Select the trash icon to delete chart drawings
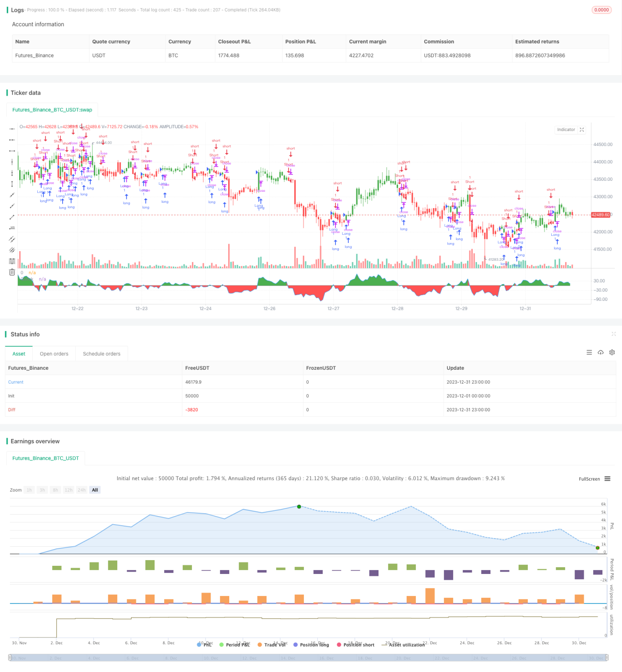The image size is (622, 672). (12, 272)
